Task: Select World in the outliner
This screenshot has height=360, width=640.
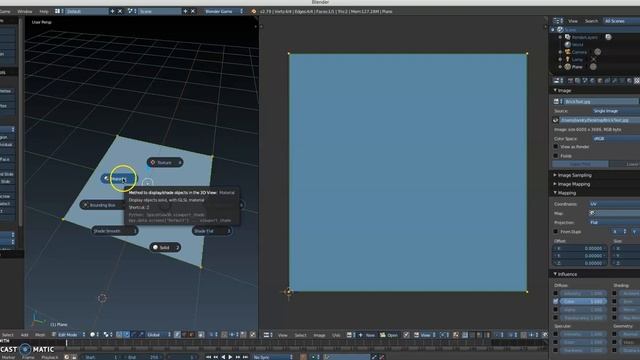Action: coord(577,44)
